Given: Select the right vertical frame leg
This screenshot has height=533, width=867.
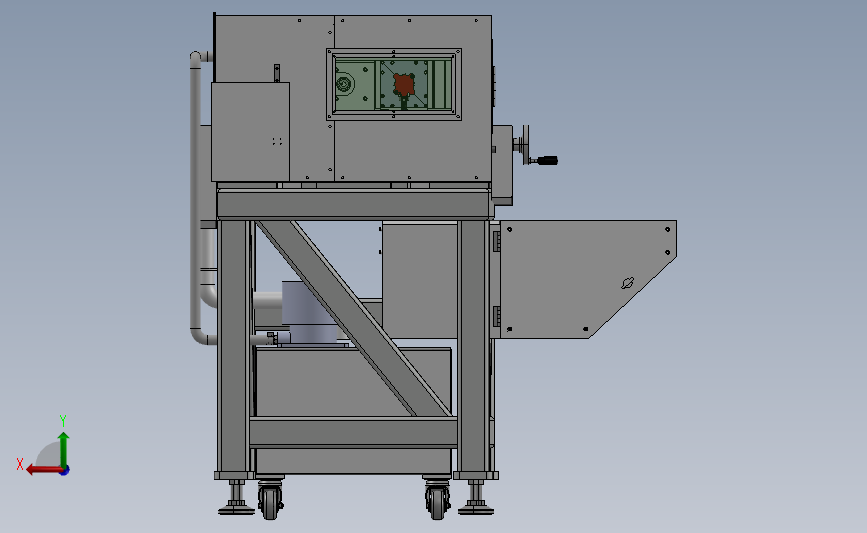Looking at the screenshot, I should 473,347.
